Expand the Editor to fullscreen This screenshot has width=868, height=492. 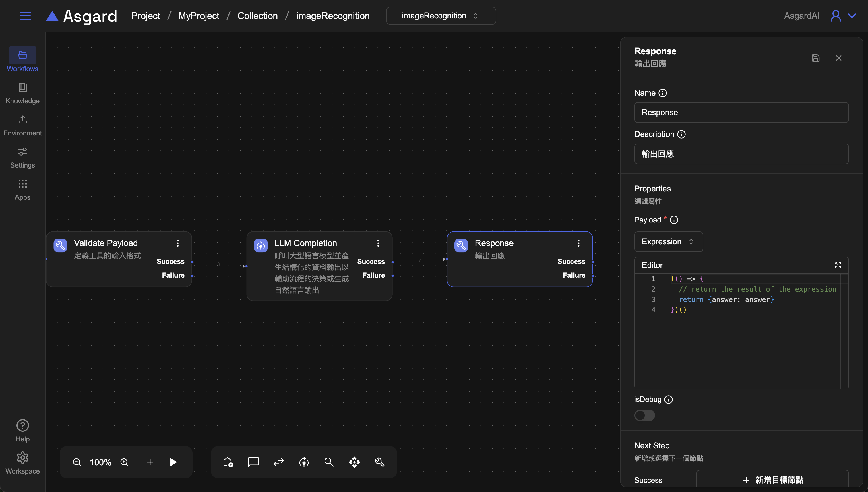pyautogui.click(x=838, y=265)
